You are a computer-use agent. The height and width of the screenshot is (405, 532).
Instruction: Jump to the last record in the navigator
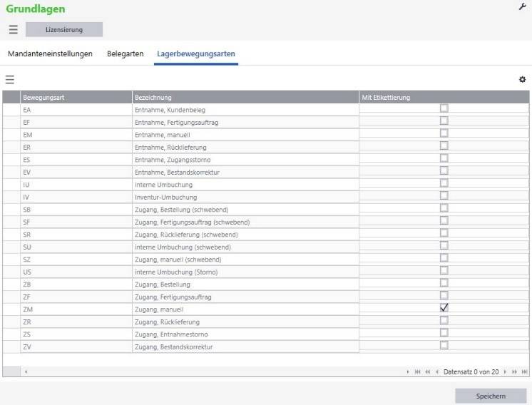pyautogui.click(x=524, y=371)
